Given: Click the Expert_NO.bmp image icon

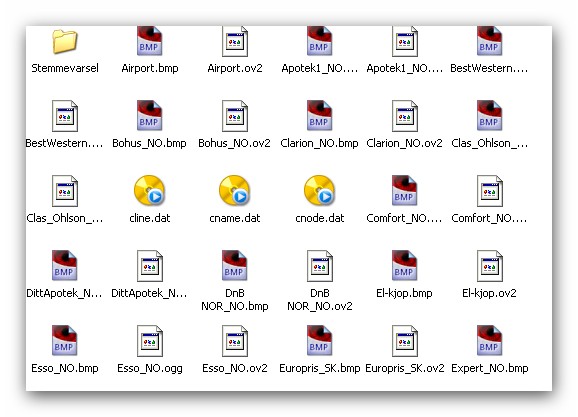Looking at the screenshot, I should [x=490, y=340].
